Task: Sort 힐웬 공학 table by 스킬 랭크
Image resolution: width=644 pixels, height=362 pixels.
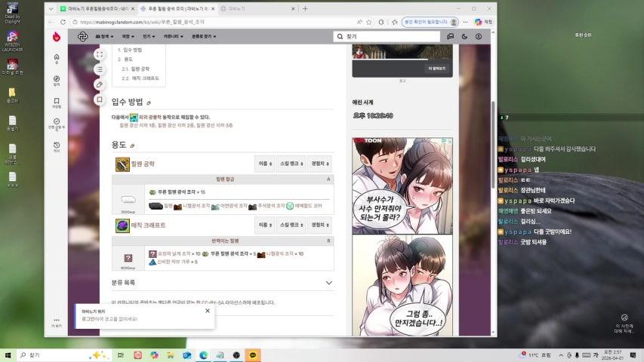Action: [291, 164]
